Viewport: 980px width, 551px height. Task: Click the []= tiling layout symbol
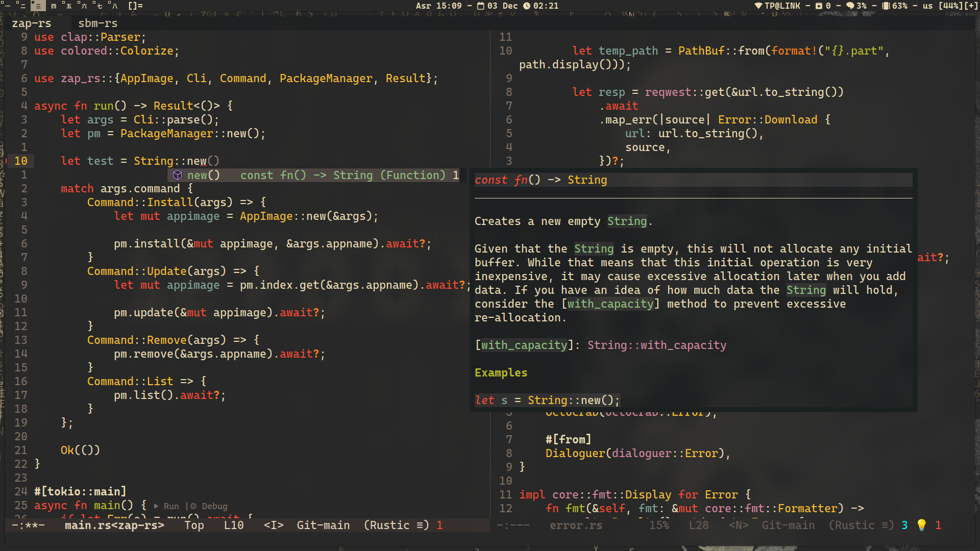click(135, 6)
